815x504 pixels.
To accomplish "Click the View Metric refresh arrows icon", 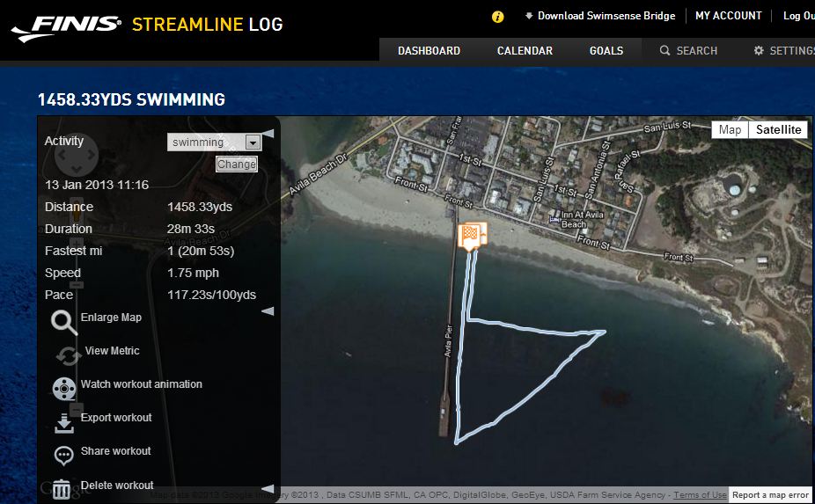I will (x=69, y=356).
